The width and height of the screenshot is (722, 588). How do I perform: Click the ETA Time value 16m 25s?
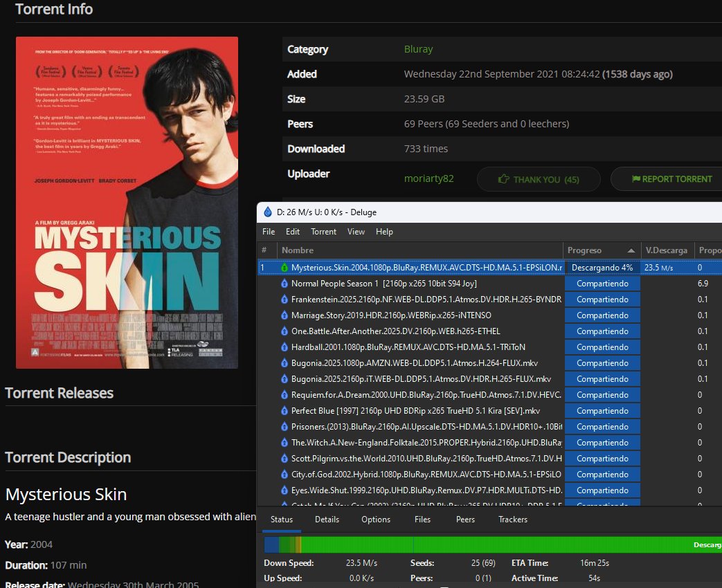click(595, 562)
